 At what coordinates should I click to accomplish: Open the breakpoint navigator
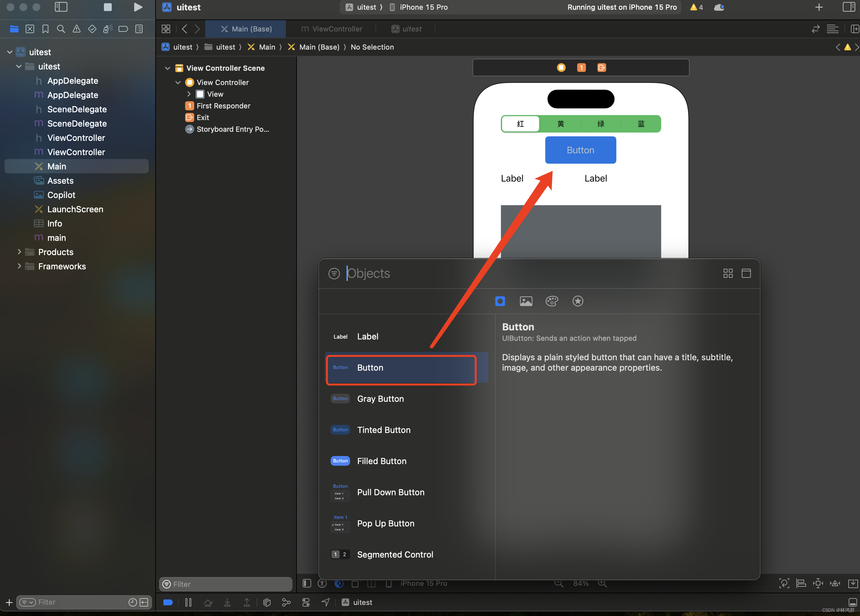click(123, 29)
